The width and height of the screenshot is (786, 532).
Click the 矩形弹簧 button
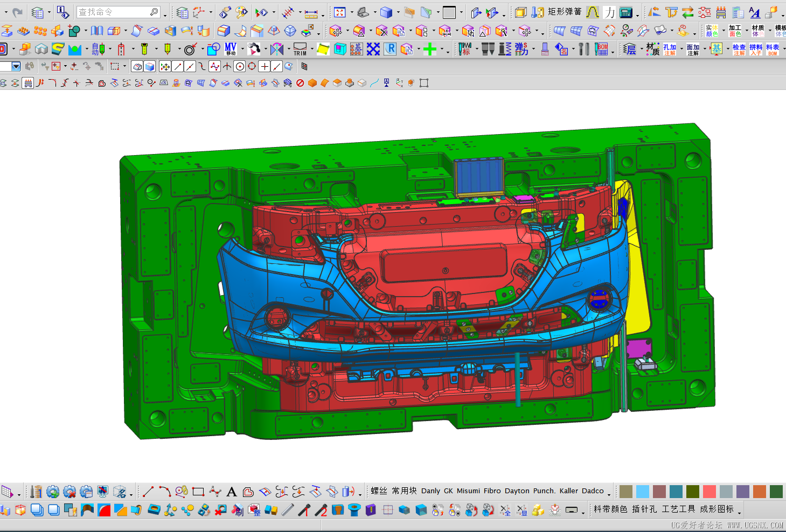565,12
